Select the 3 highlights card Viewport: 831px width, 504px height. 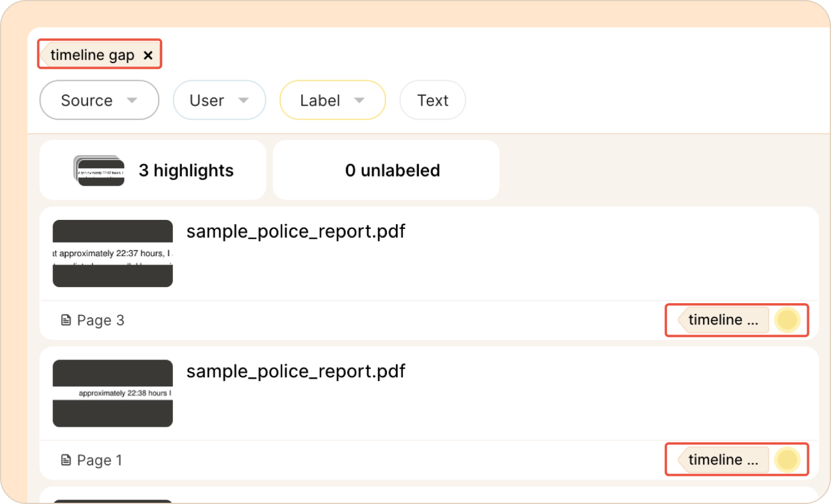(x=153, y=171)
